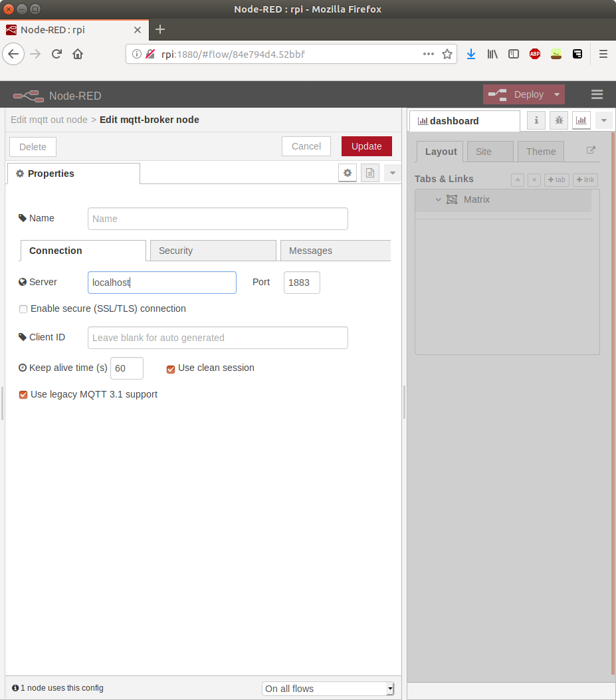Click the Name input field
Image resolution: width=616 pixels, height=700 pixels.
(x=218, y=219)
